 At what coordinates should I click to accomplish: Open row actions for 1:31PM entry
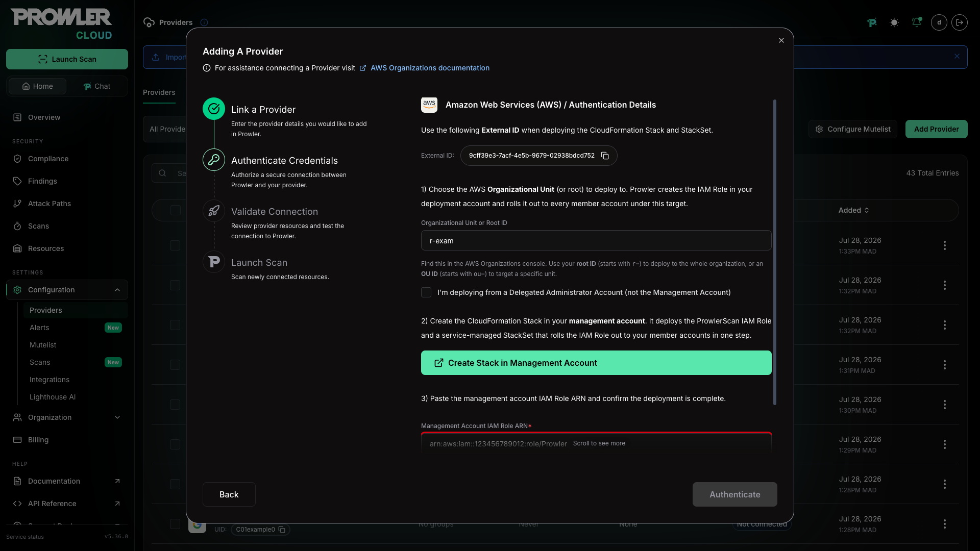coord(945,365)
